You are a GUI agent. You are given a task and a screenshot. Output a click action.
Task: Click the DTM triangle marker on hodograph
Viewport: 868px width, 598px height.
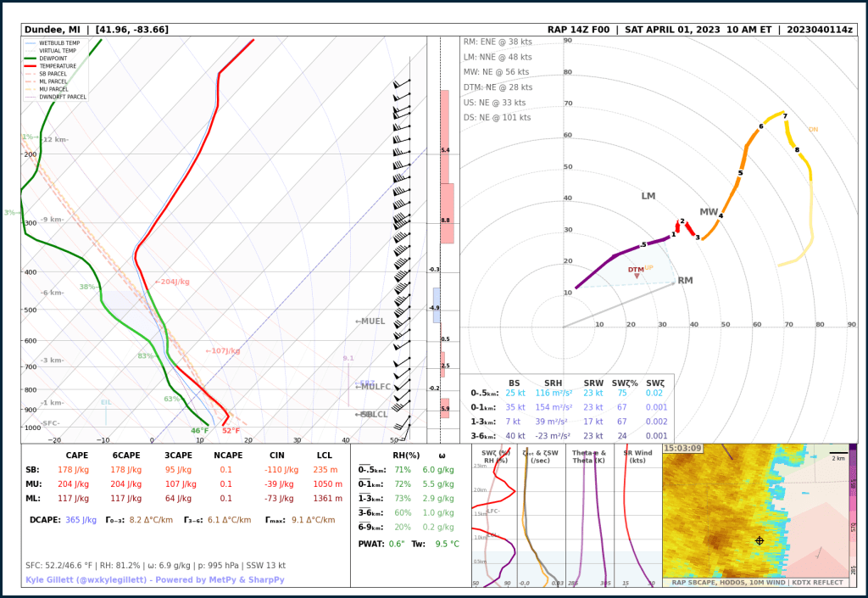tap(637, 277)
